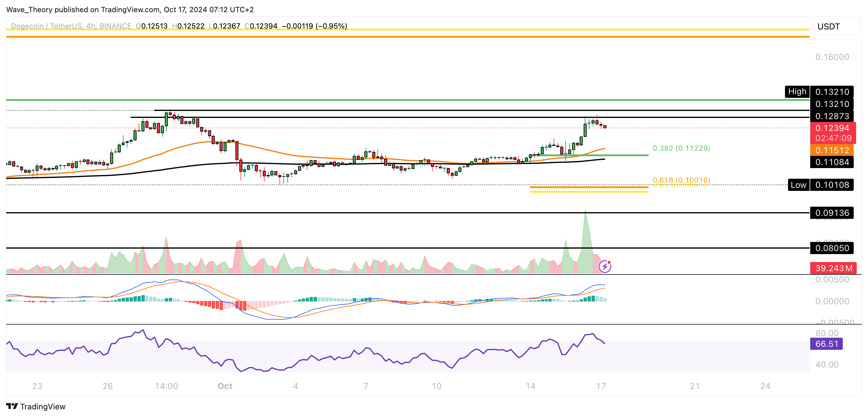Screen dimensions: 868x417
Task: Click the TradingView logo at bottom left
Action: pos(36,406)
